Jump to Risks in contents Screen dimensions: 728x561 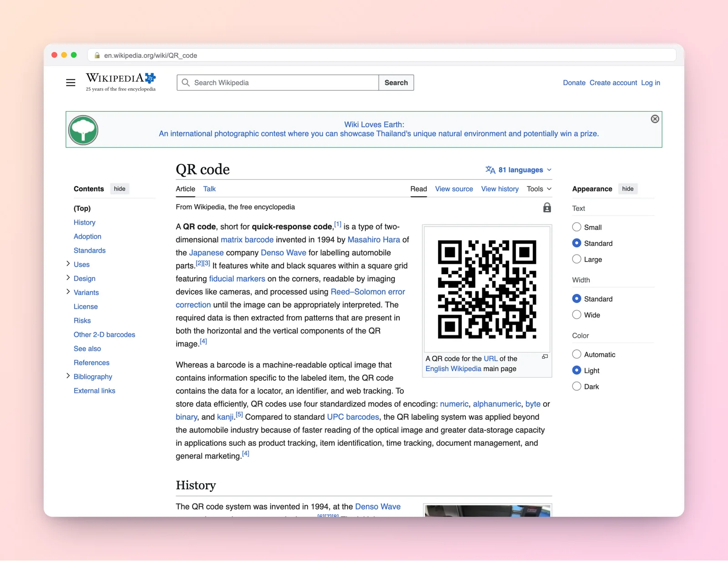click(x=82, y=321)
